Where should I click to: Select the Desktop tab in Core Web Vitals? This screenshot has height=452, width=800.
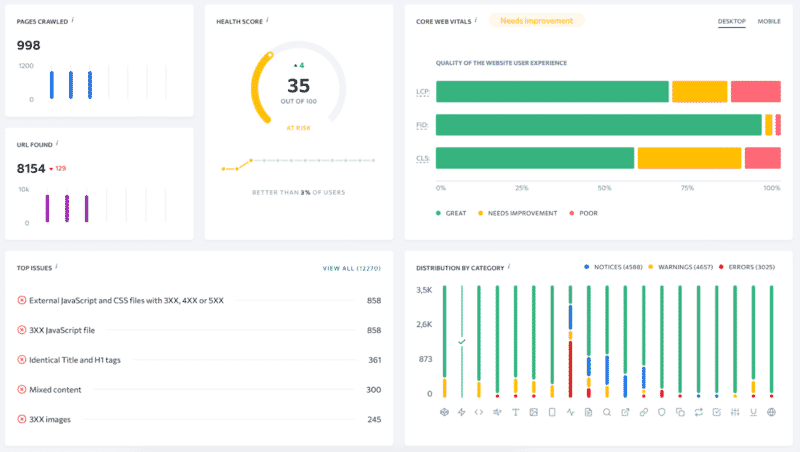(731, 21)
